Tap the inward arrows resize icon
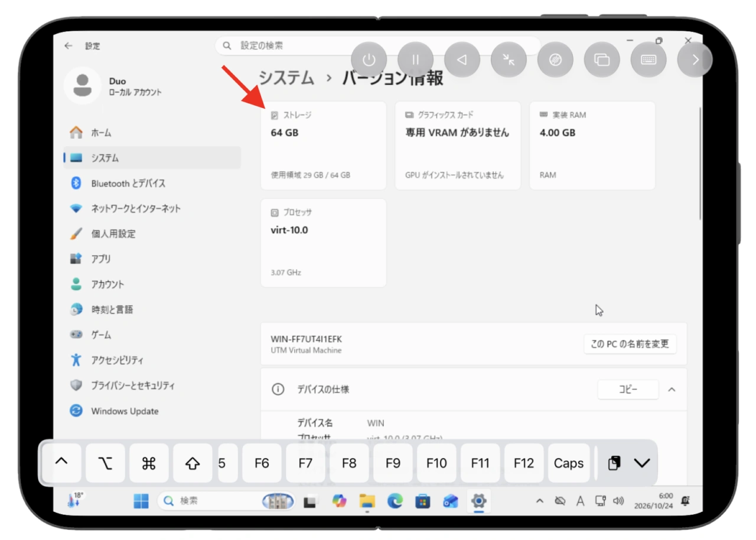This screenshot has width=756, height=540. pyautogui.click(x=509, y=60)
